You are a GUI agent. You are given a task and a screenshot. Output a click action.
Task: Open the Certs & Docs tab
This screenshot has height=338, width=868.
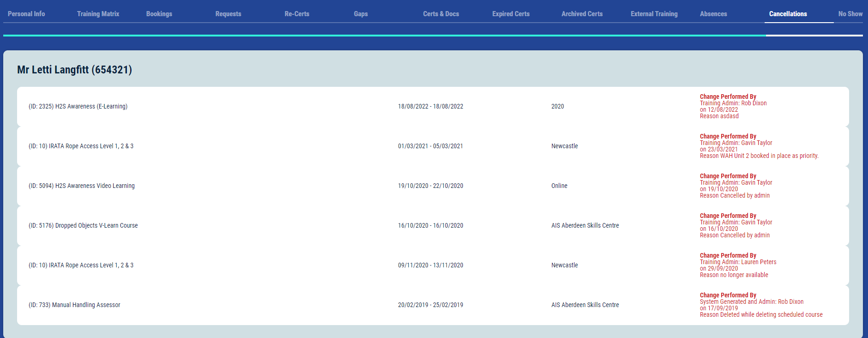tap(441, 14)
